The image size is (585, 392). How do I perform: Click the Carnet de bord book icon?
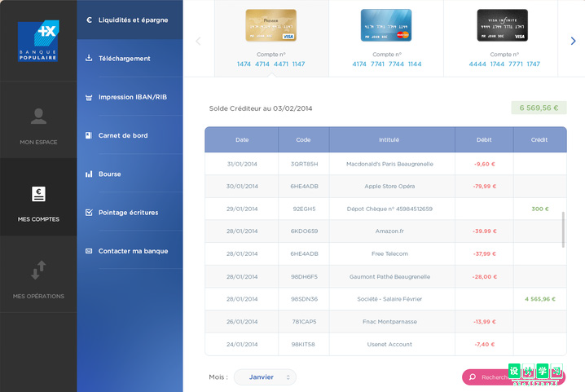89,135
